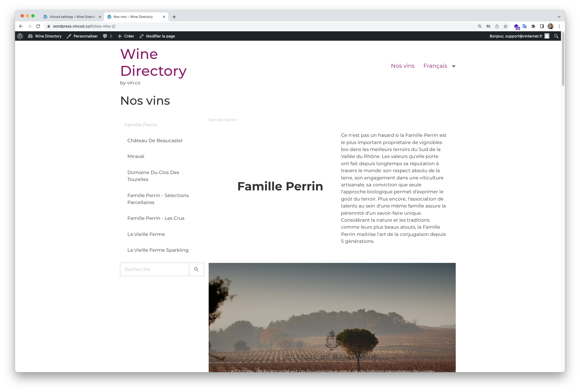Click the Famille Perrin heading
This screenshot has height=392, width=580.
pos(280,186)
